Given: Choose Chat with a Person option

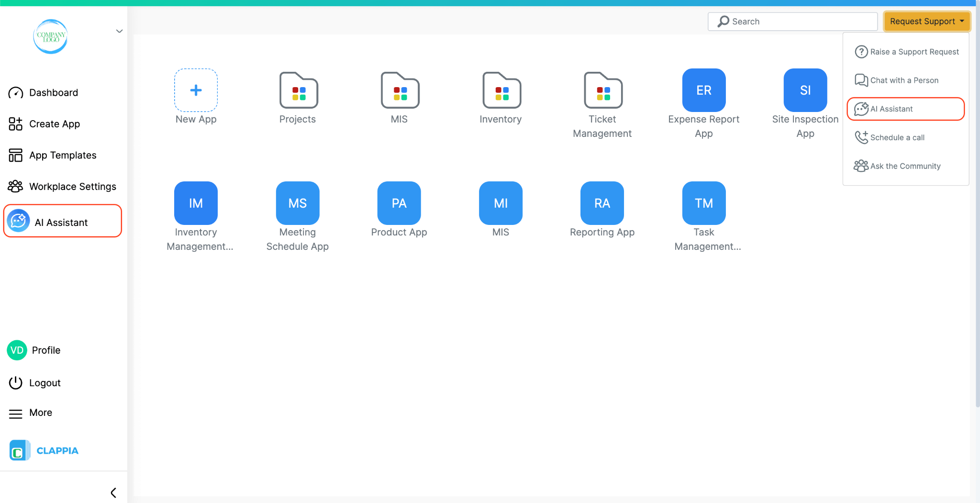Looking at the screenshot, I should (x=897, y=80).
